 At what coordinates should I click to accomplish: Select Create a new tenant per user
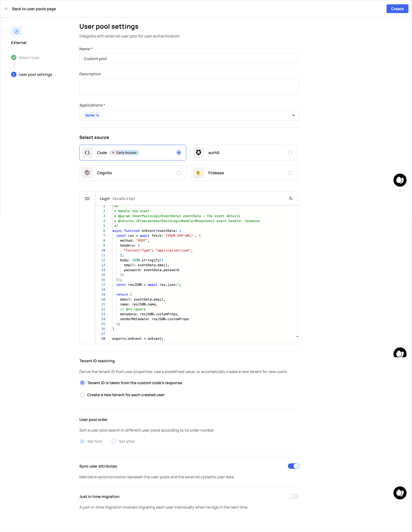click(x=82, y=395)
